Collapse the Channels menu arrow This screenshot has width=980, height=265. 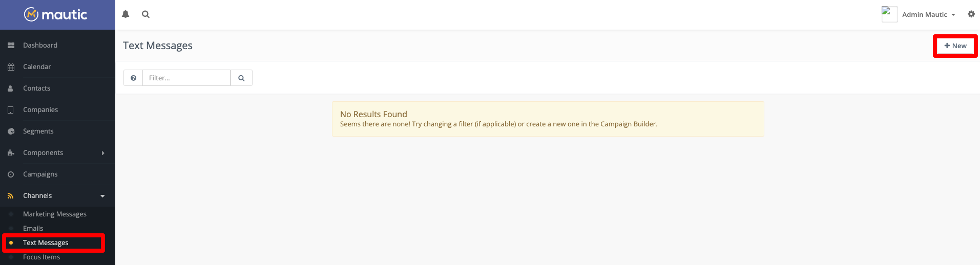pyautogui.click(x=102, y=196)
